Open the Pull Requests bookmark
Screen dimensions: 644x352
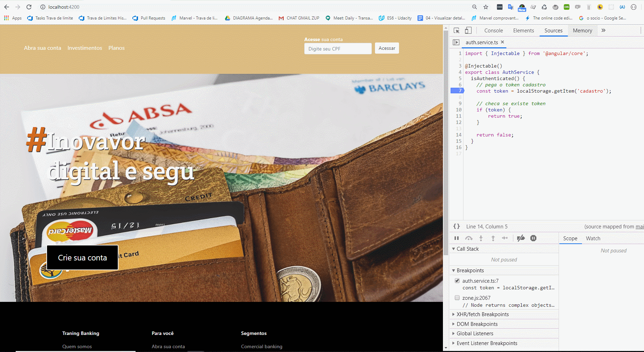click(149, 18)
